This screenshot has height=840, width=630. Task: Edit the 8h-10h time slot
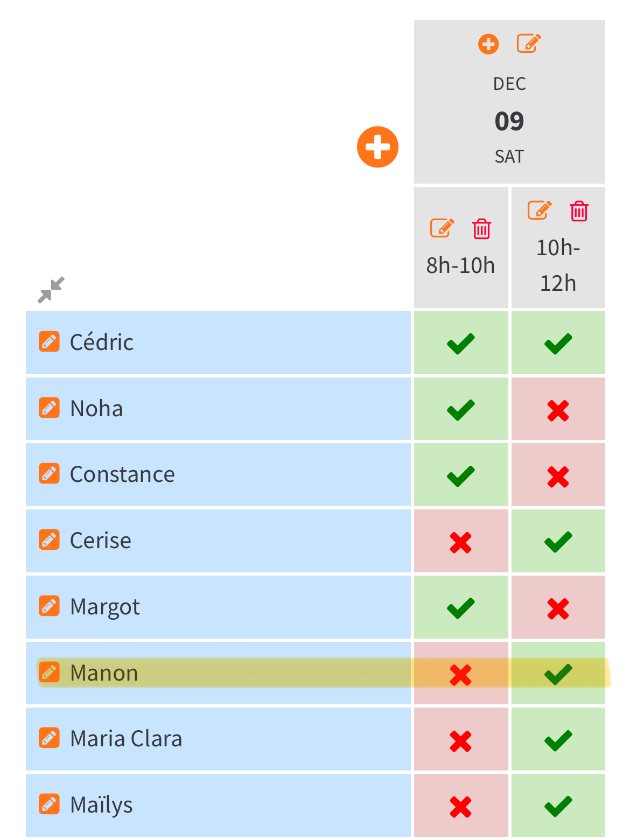click(x=442, y=228)
